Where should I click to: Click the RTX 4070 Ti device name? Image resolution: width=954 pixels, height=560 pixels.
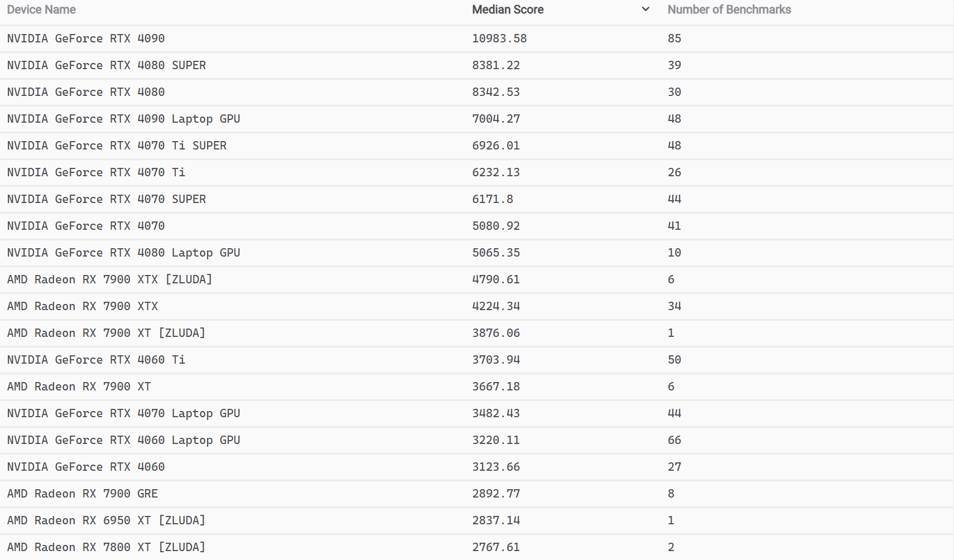pyautogui.click(x=96, y=172)
